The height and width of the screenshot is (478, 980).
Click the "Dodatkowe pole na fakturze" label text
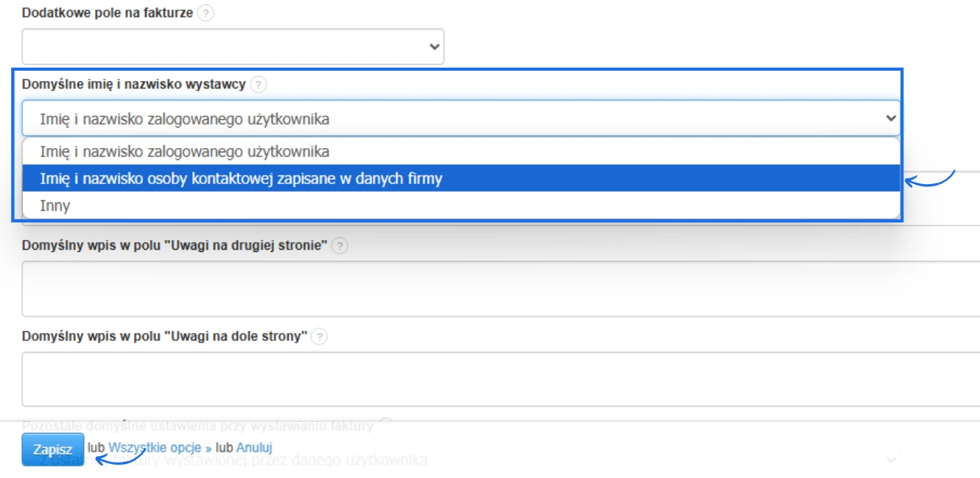(107, 14)
